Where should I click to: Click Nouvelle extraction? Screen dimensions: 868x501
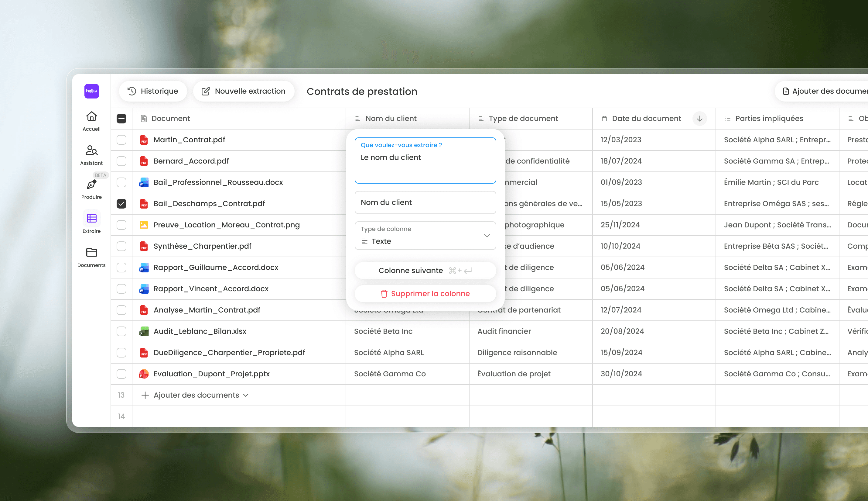click(x=244, y=91)
